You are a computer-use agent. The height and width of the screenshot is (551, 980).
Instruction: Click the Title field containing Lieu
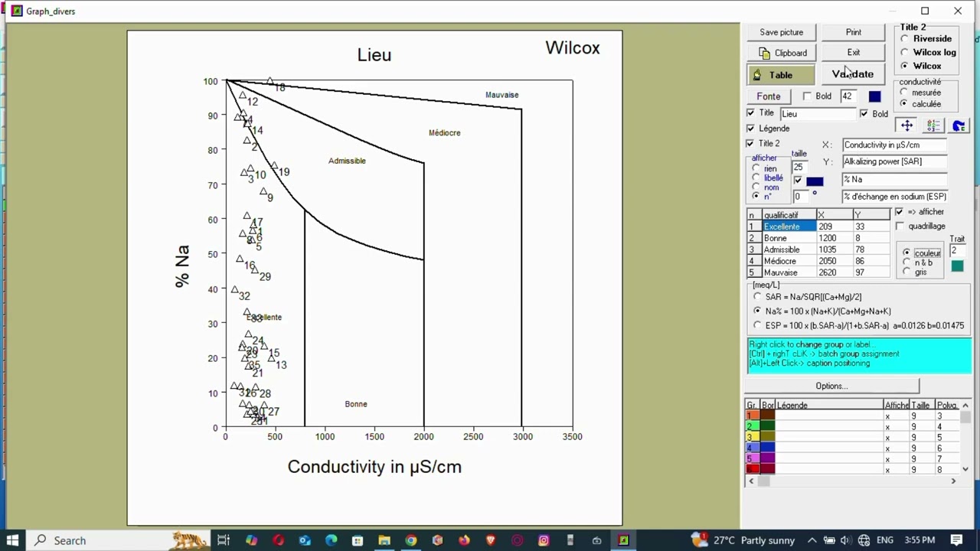pos(818,114)
